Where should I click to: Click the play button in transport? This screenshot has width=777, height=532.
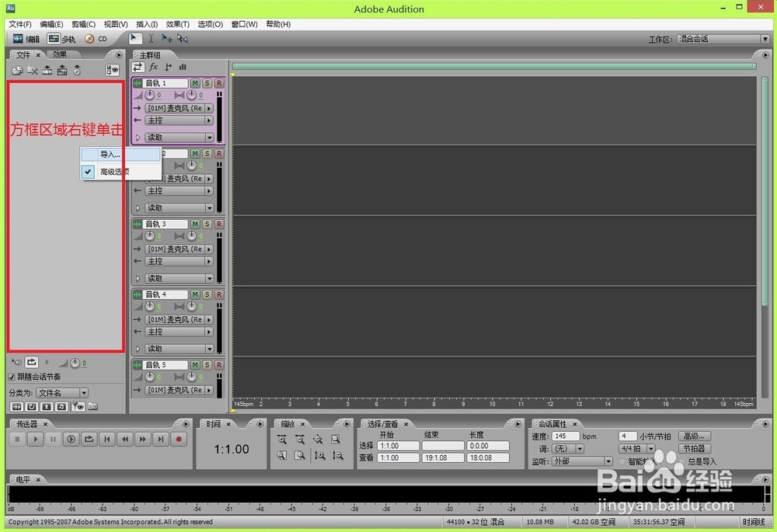[x=35, y=439]
